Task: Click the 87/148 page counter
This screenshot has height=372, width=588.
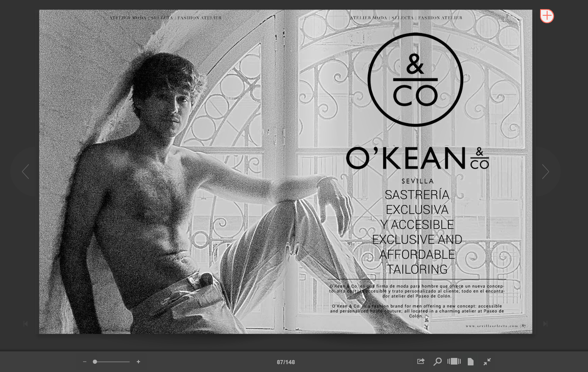Action: point(286,362)
